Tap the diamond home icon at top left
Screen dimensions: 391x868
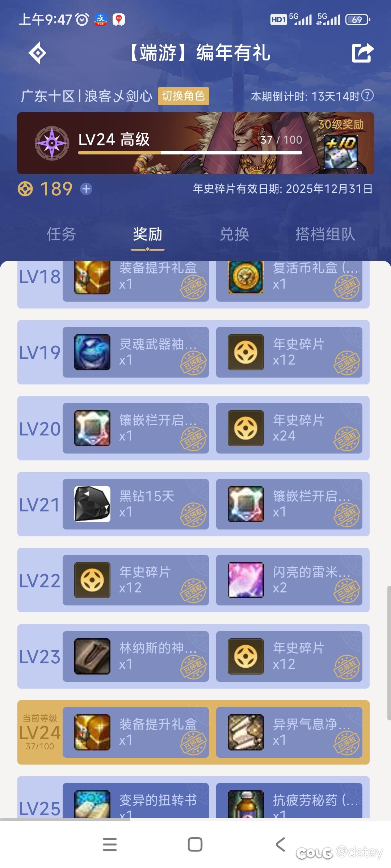(38, 53)
